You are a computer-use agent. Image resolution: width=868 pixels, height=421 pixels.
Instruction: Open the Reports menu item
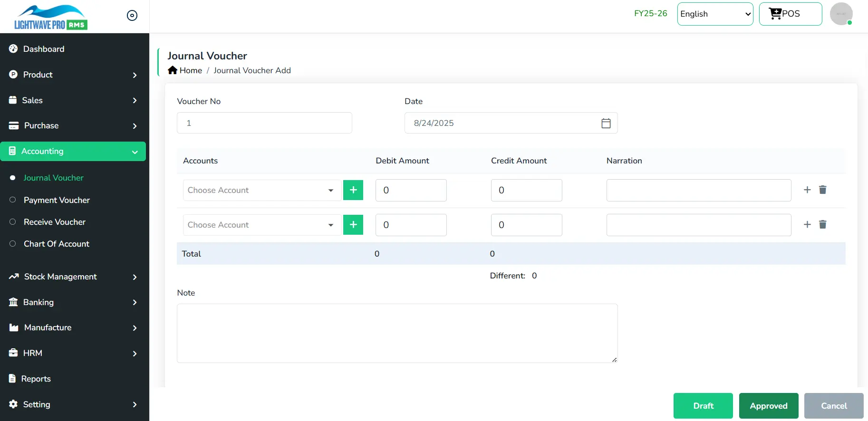click(x=36, y=379)
